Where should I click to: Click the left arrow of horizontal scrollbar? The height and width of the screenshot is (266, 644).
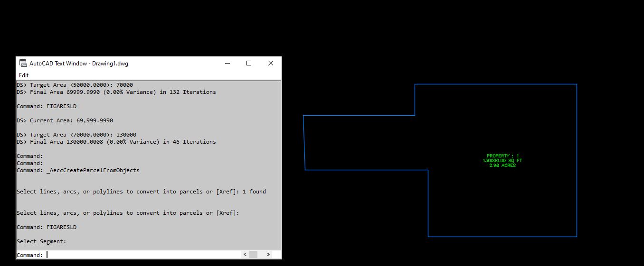tap(245, 255)
